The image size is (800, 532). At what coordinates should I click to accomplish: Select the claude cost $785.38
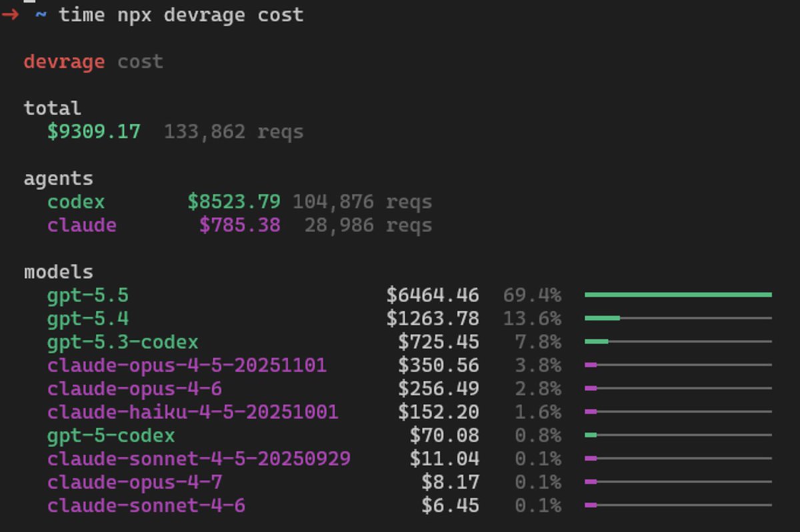pos(240,225)
